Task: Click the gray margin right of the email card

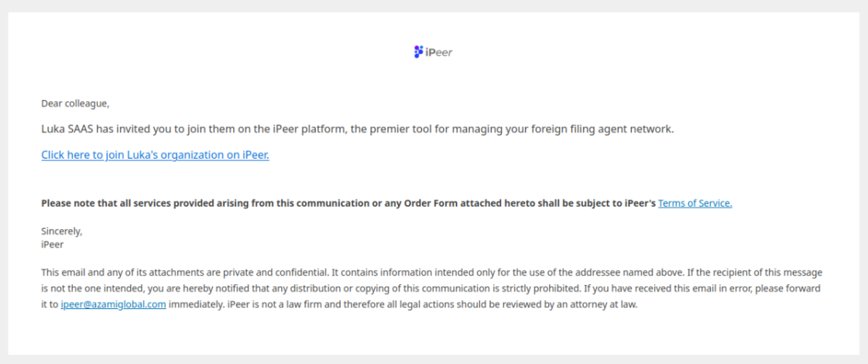Action: pyautogui.click(x=863, y=182)
